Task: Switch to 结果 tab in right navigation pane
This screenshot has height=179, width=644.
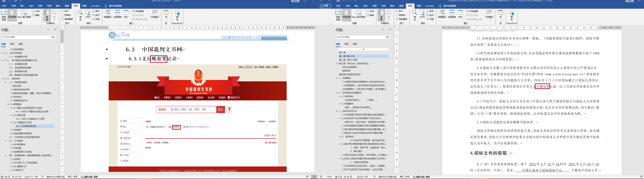Action: pyautogui.click(x=355, y=44)
